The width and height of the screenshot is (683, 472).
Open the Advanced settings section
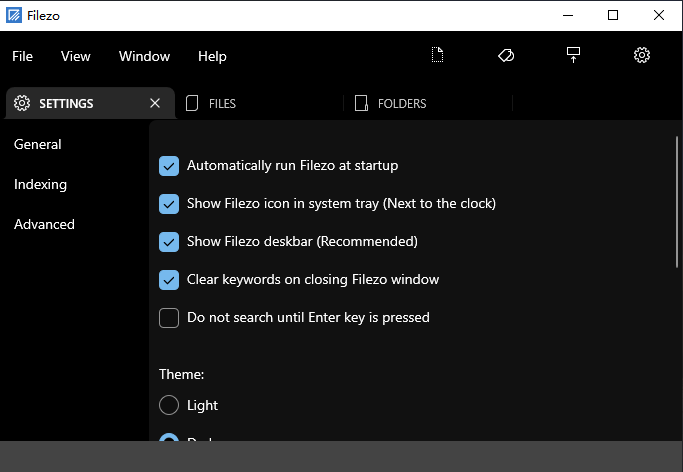click(44, 224)
